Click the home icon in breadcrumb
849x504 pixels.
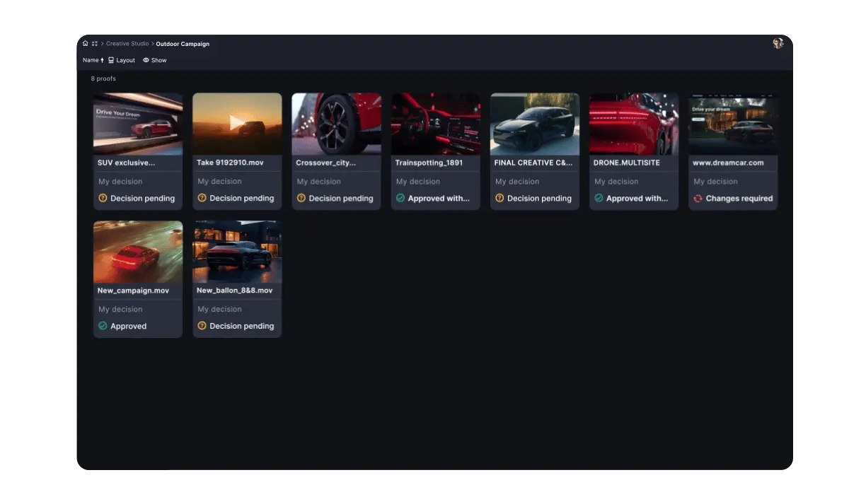tap(86, 44)
